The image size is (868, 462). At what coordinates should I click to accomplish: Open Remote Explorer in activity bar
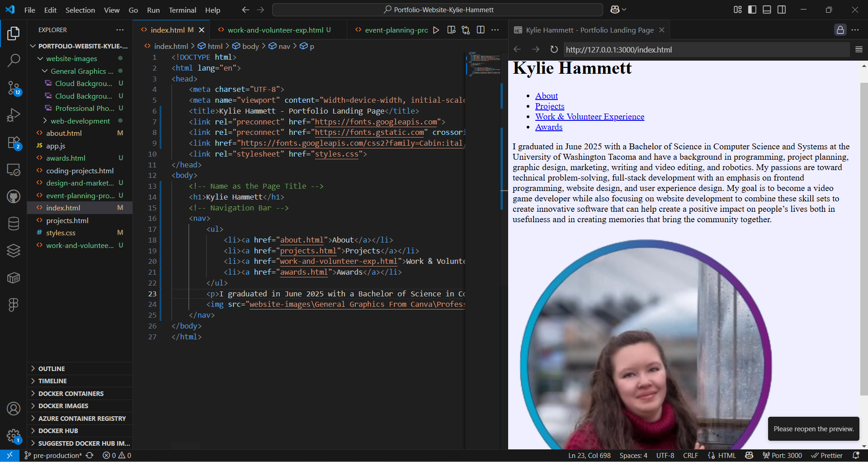point(14,170)
